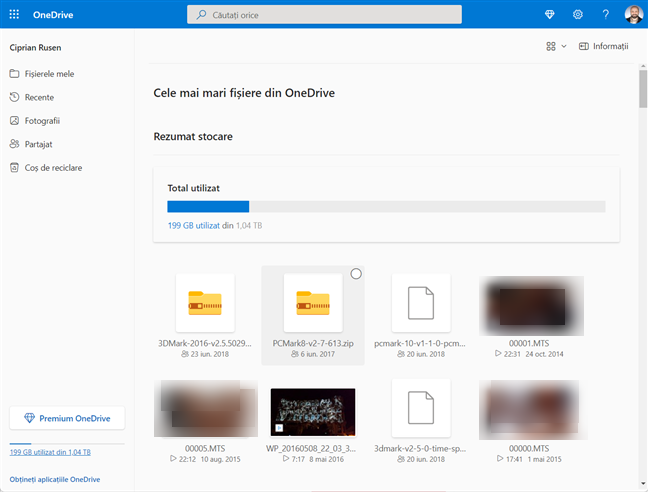The height and width of the screenshot is (492, 648).
Task: Click the 'pcmark-10-v1-1-0-pcm...' file name
Action: [420, 343]
